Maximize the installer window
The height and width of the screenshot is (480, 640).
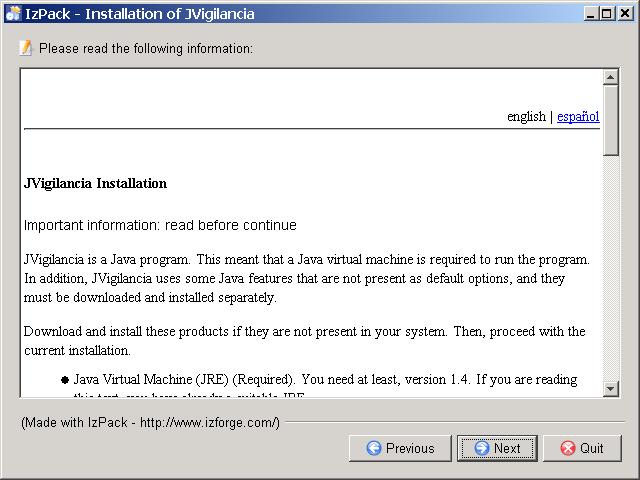click(x=607, y=14)
